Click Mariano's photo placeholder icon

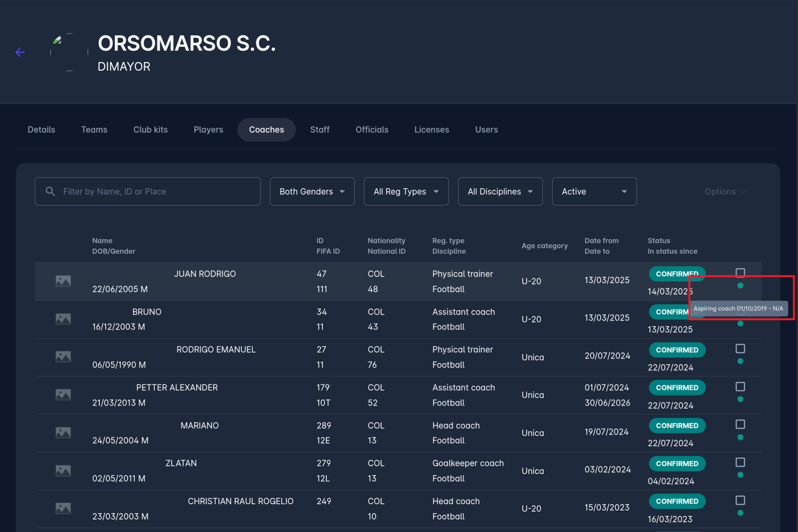pyautogui.click(x=63, y=433)
